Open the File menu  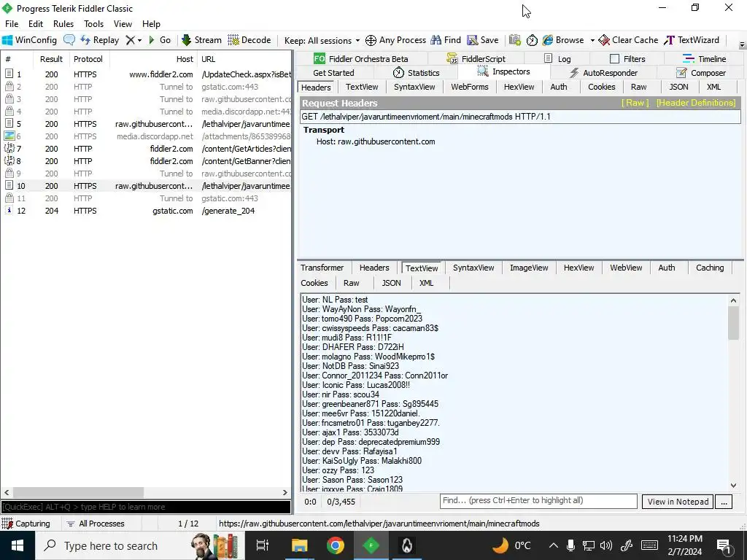[12, 24]
